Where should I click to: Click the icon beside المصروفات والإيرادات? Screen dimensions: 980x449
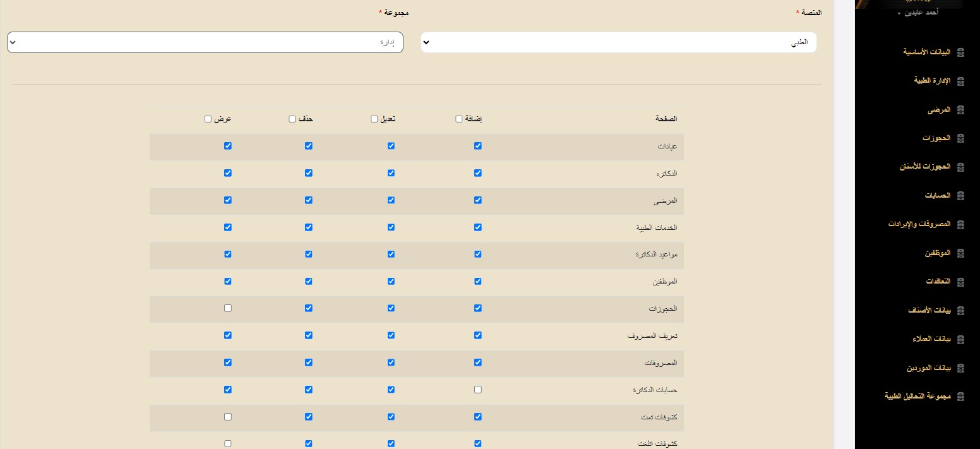point(960,225)
